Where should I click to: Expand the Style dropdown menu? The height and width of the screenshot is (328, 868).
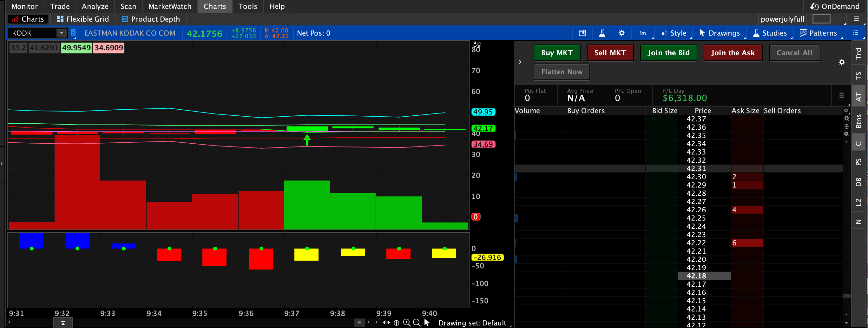[674, 33]
